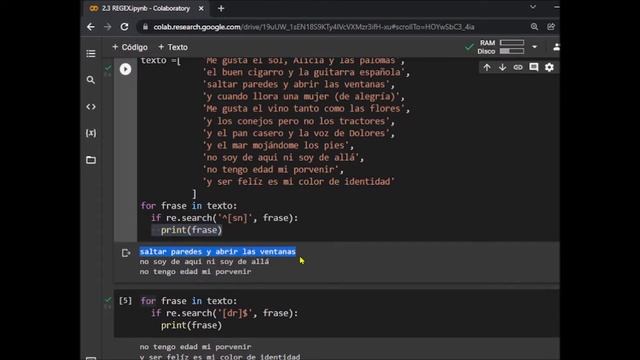The width and height of the screenshot is (640, 360).
Task: Open the table of contents sidebar icon
Action: pos(91,53)
